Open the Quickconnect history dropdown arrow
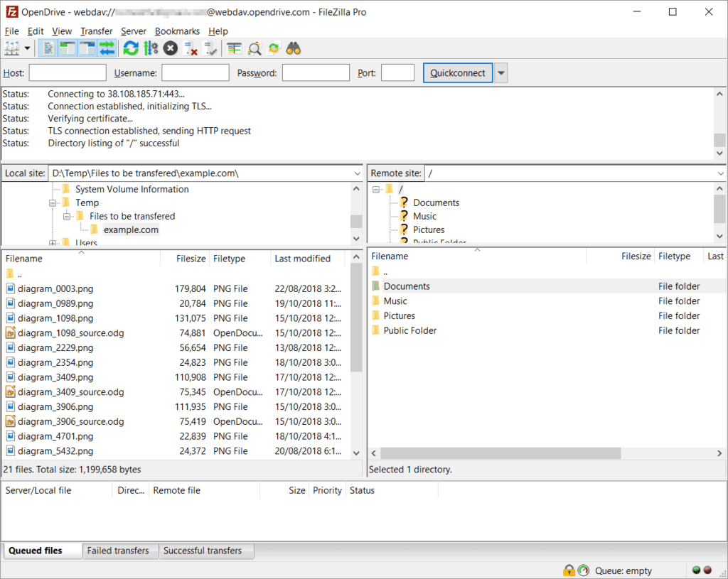This screenshot has width=728, height=579. coord(501,73)
